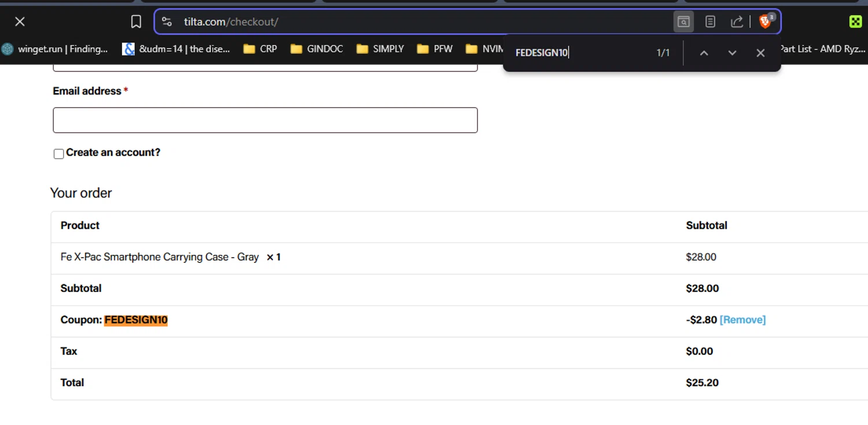Click the find-in-page icon in address bar
Image resolution: width=868 pixels, height=425 pixels.
coord(683,21)
